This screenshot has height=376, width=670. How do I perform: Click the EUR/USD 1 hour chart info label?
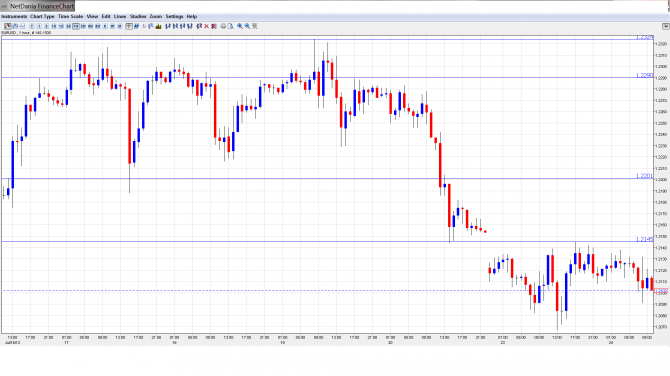coord(26,32)
